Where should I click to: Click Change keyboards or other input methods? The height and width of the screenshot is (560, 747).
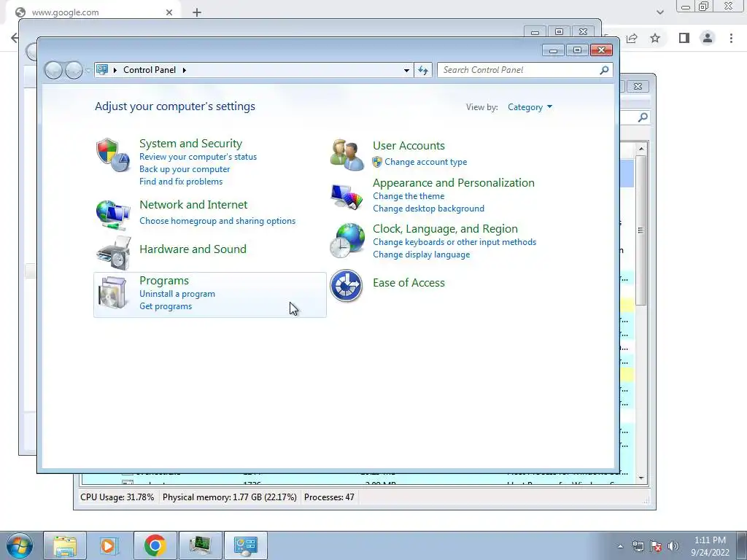coord(454,242)
